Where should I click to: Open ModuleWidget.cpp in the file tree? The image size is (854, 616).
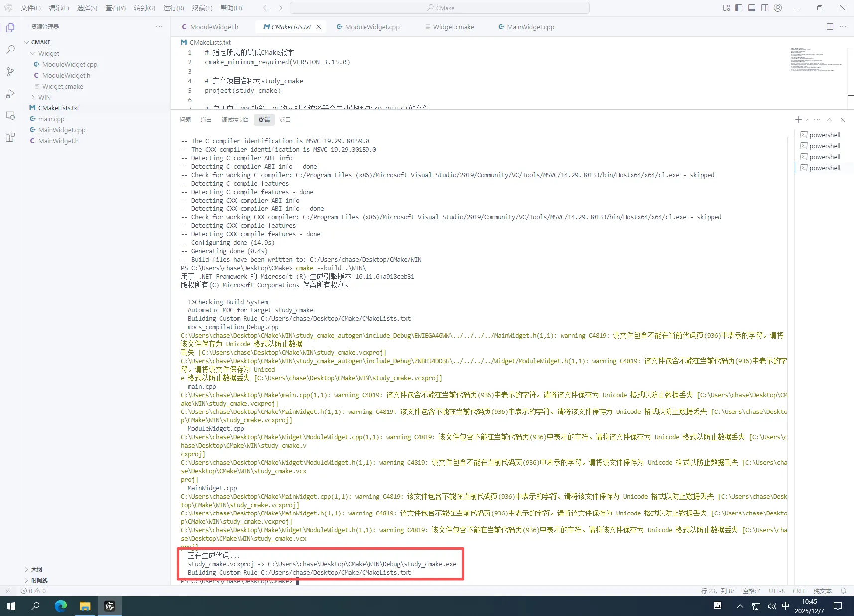(x=96, y=64)
